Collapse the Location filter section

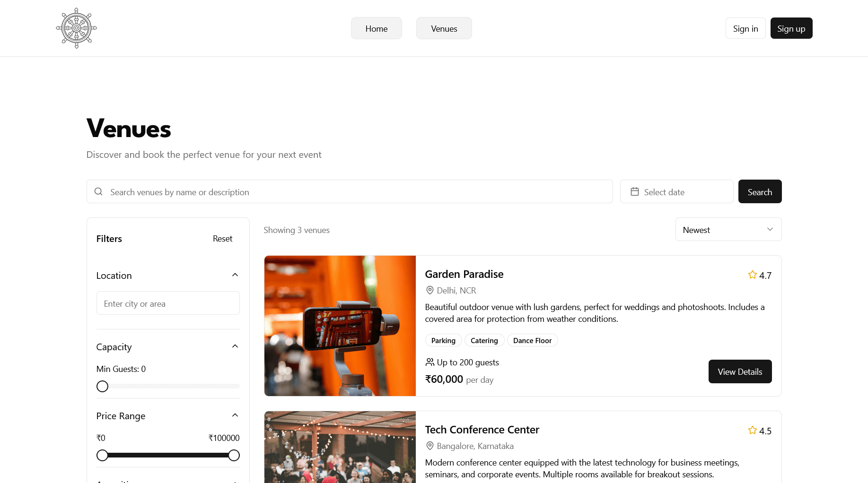pyautogui.click(x=235, y=275)
